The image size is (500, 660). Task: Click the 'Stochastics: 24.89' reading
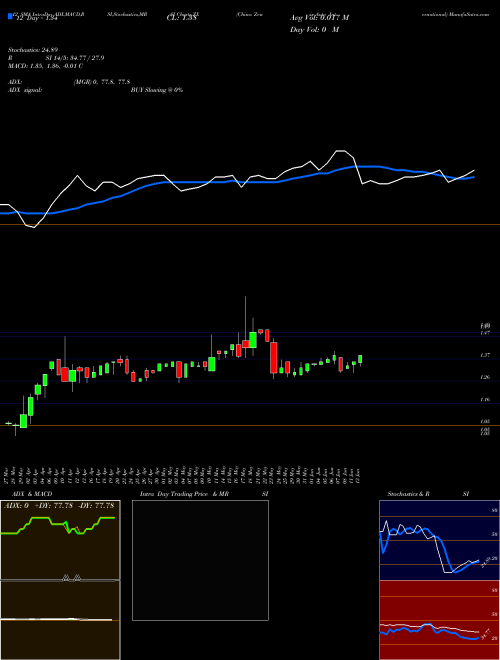[34, 50]
